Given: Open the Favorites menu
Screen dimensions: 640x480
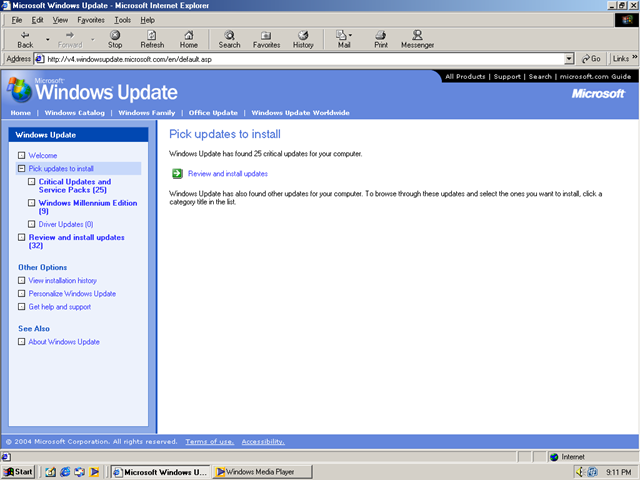Looking at the screenshot, I should point(91,20).
